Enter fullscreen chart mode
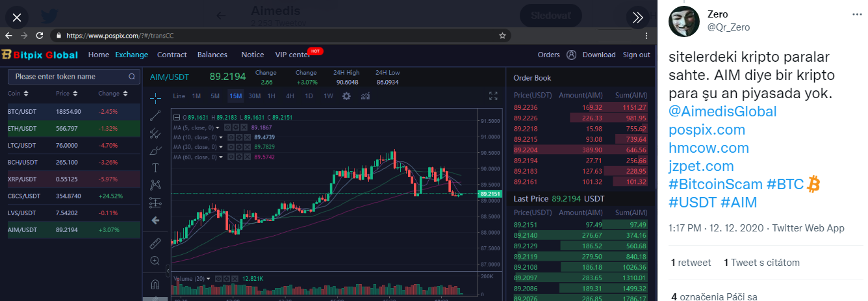 pos(493,96)
